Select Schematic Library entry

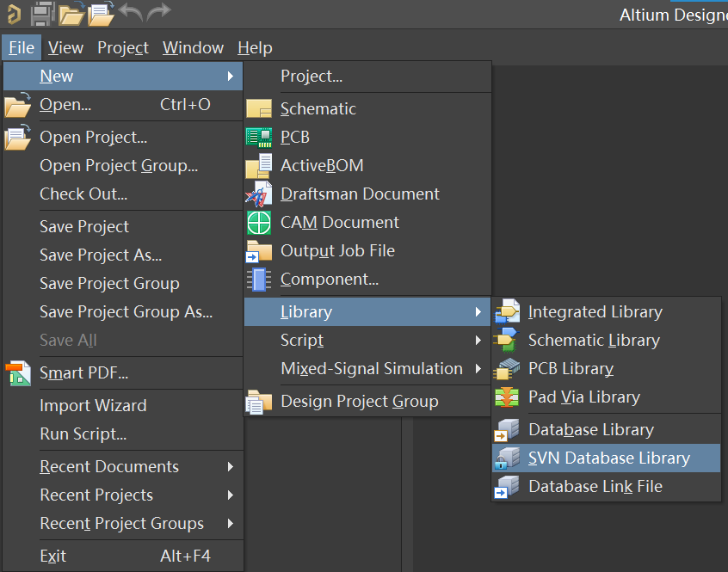click(x=607, y=341)
